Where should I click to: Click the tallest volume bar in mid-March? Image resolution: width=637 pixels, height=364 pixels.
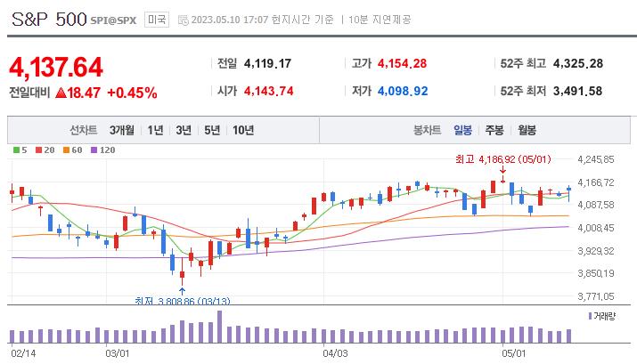click(x=220, y=328)
